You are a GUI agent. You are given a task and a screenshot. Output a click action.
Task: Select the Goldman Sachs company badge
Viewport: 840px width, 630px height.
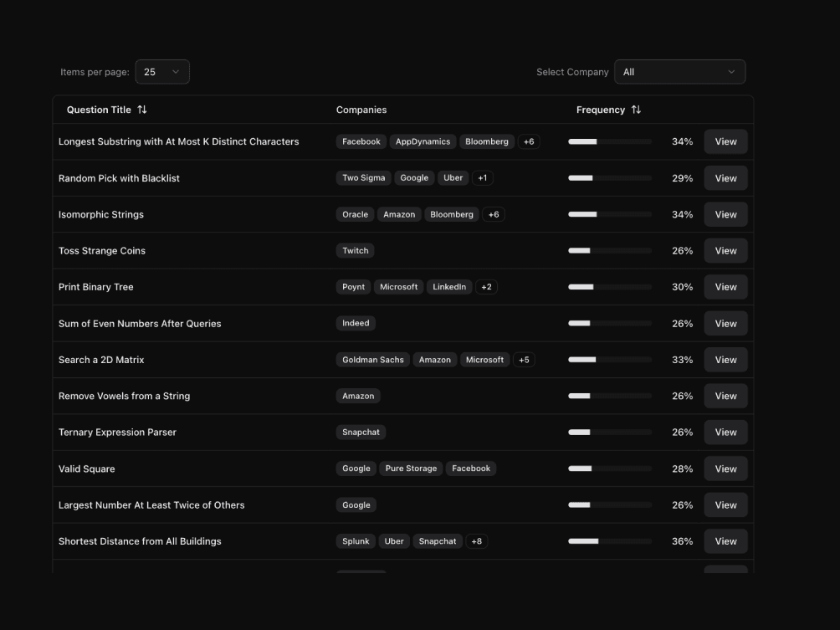[x=373, y=360]
